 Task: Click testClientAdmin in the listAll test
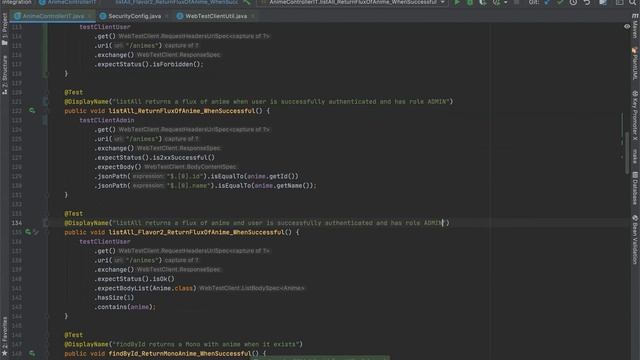(107, 120)
